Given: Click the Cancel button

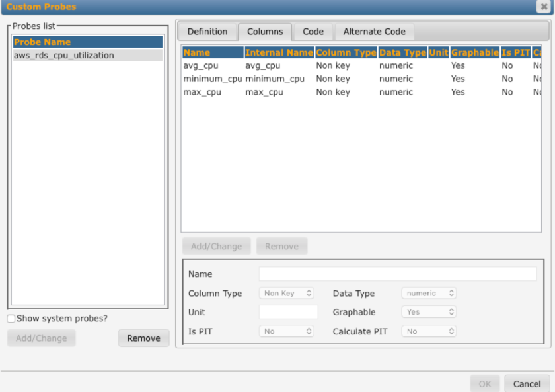Looking at the screenshot, I should (527, 383).
